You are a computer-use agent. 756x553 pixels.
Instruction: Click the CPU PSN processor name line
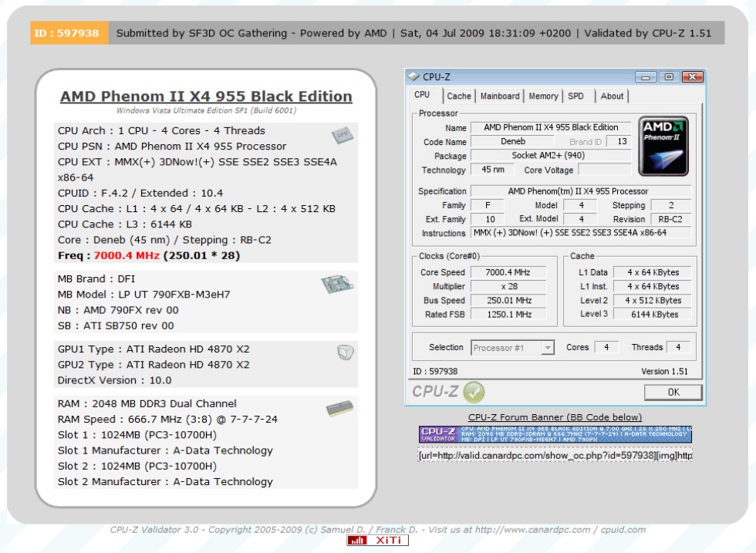coord(171,146)
